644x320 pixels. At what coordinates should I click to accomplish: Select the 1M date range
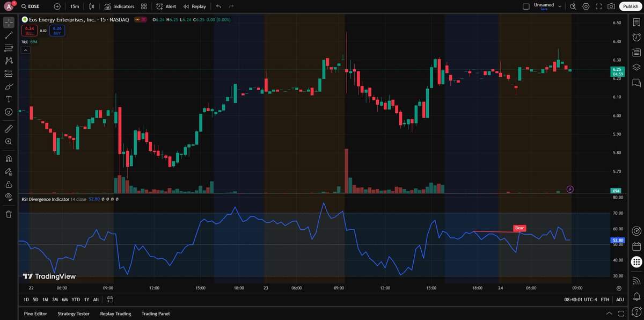click(45, 300)
